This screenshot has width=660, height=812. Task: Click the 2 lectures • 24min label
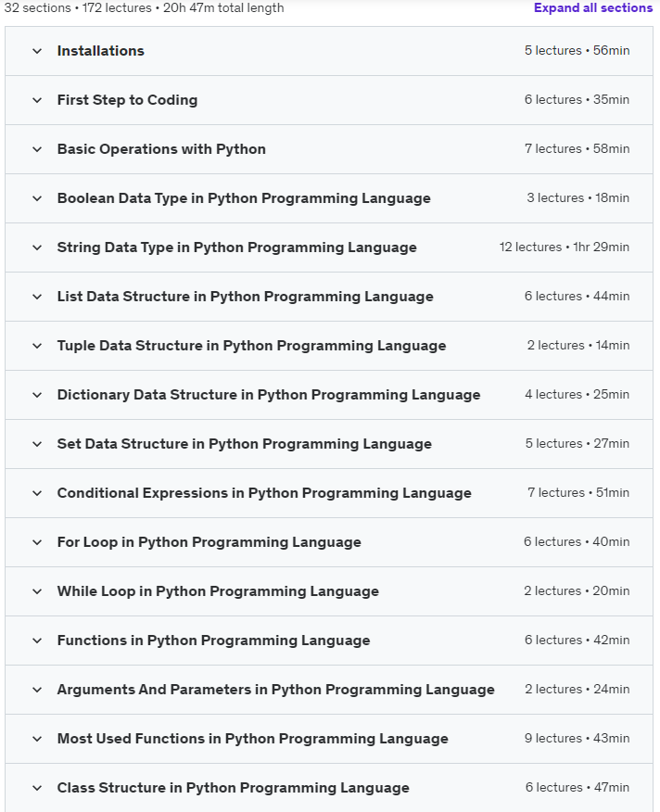pyautogui.click(x=577, y=690)
